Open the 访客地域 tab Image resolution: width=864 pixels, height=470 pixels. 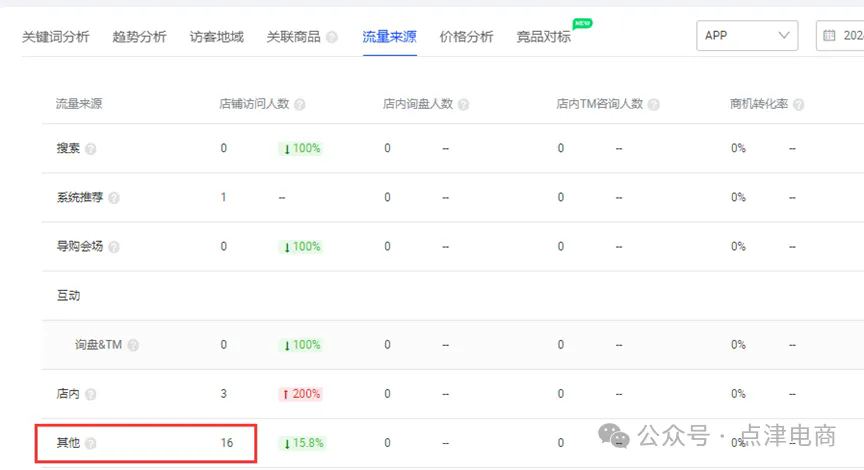pyautogui.click(x=217, y=37)
